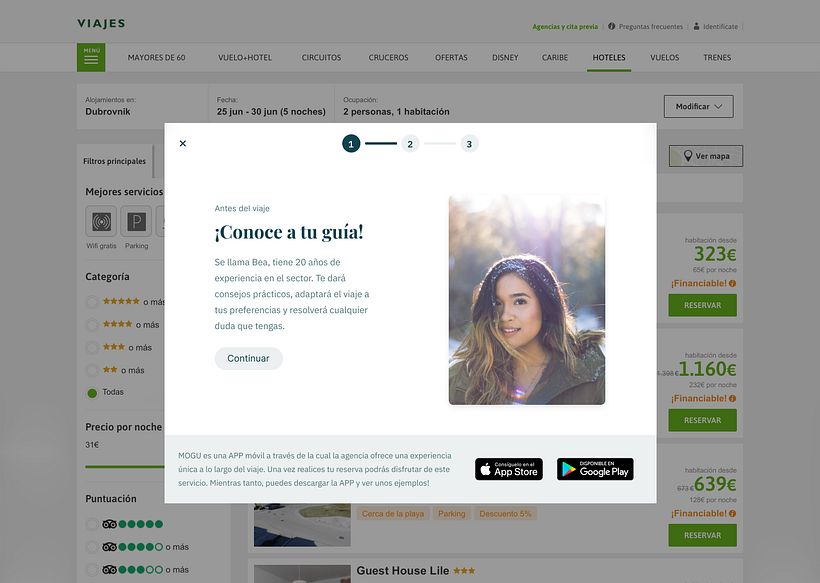Click the Descuento 5% tag
The width and height of the screenshot is (820, 583).
(505, 513)
